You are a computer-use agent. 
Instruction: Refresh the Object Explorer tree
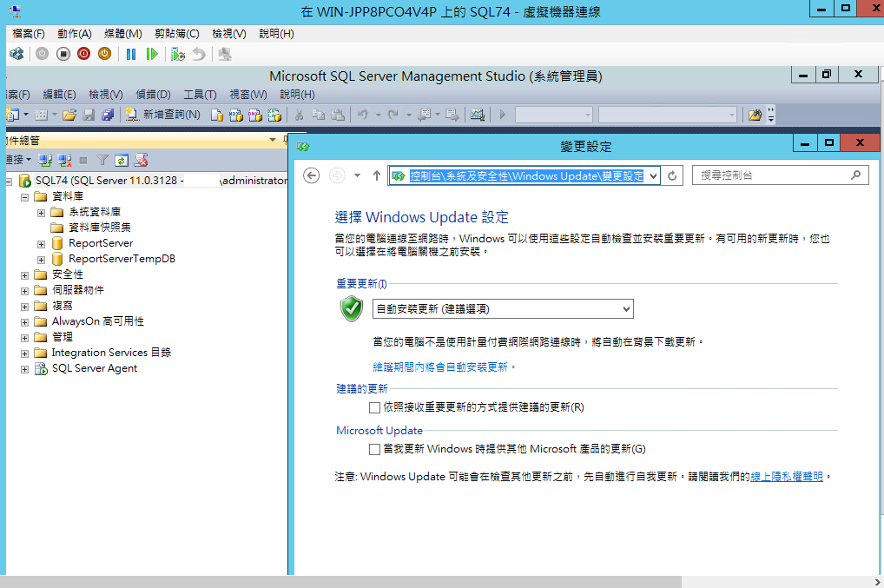[x=122, y=161]
